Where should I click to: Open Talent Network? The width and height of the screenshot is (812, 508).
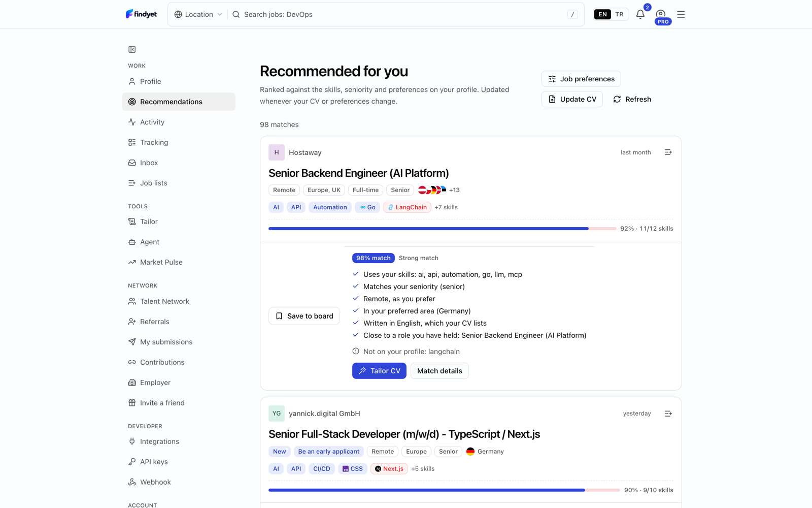179,301
